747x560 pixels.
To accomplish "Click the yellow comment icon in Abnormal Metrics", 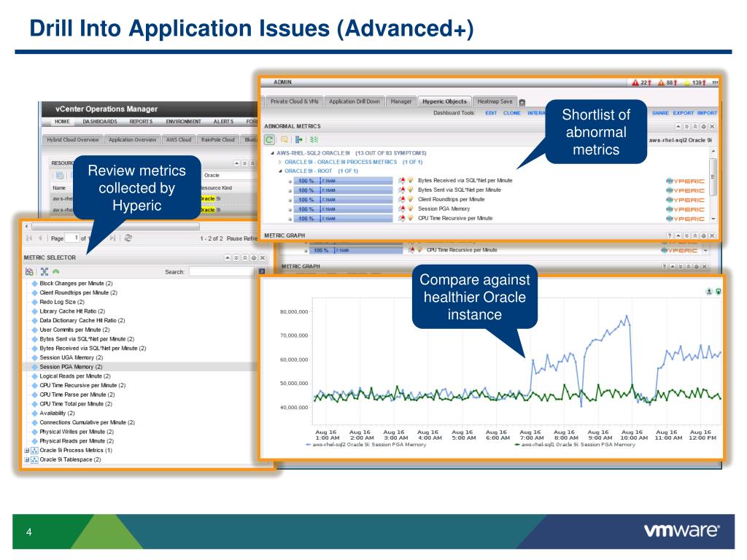I will (x=284, y=139).
